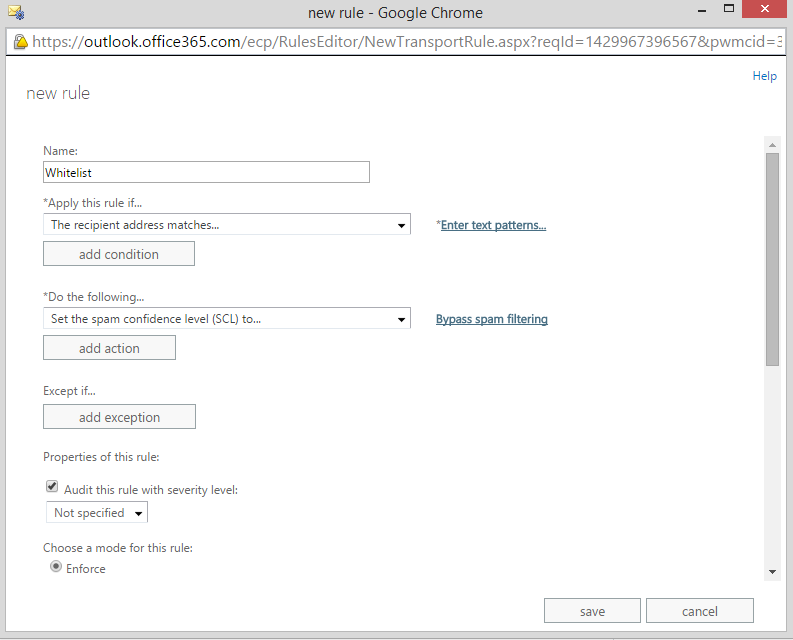Open the Help link
This screenshot has height=640, width=793.
point(764,76)
